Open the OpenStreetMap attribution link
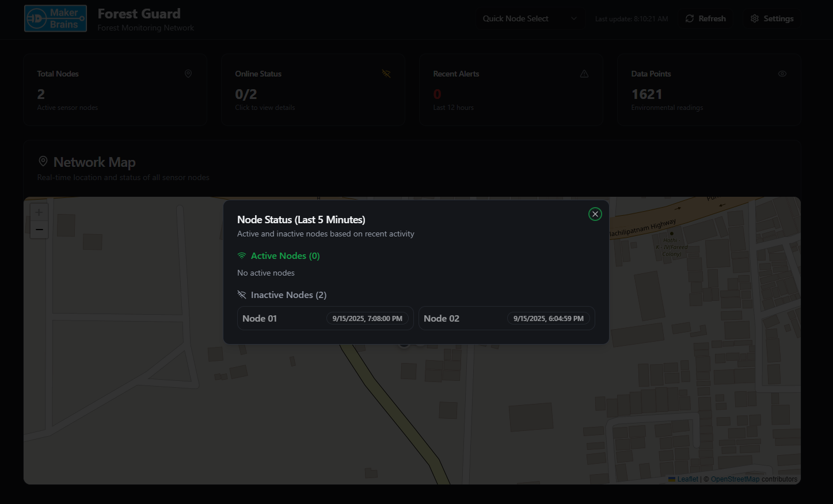 coord(735,479)
